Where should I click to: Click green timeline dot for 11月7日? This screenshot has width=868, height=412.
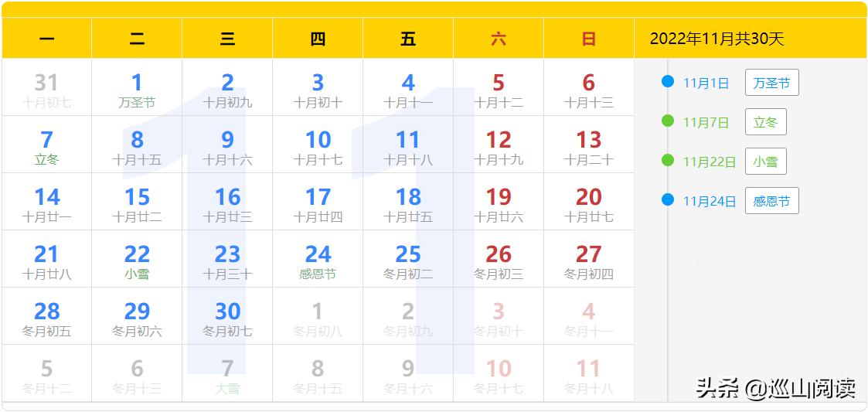(668, 121)
